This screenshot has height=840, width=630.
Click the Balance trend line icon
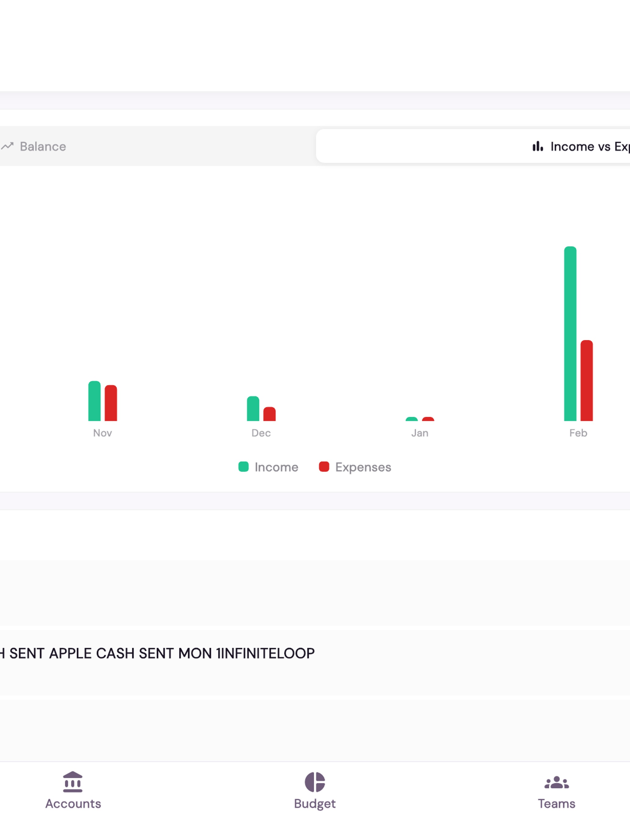pos(7,146)
